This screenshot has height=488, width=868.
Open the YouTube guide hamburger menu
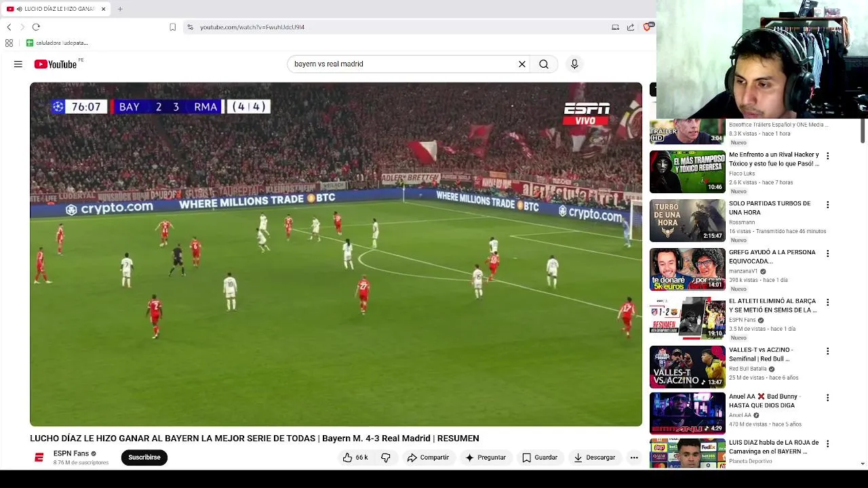18,64
